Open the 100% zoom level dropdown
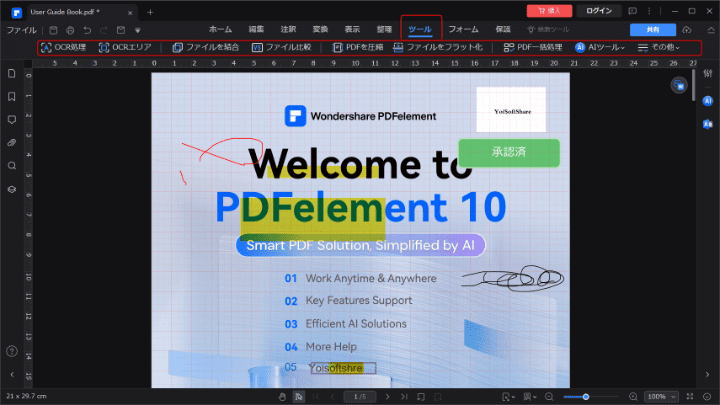 tap(662, 397)
